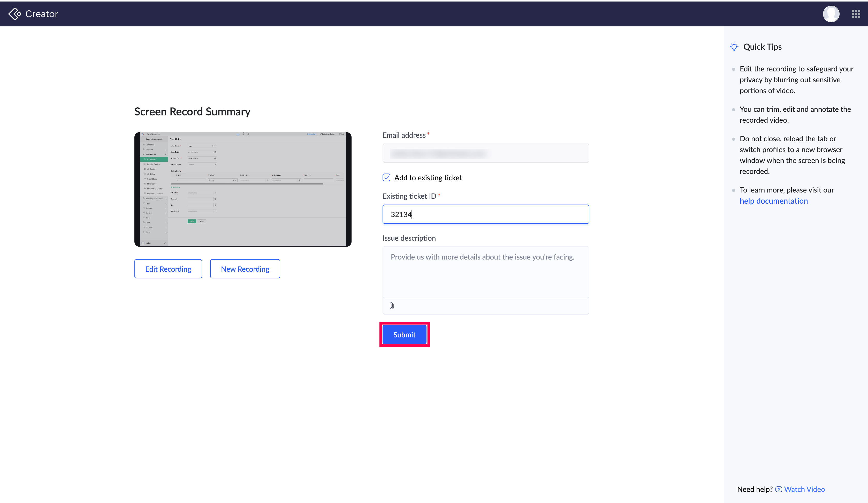Uncheck the Add to existing ticket checkbox
The height and width of the screenshot is (503, 868).
tap(386, 177)
